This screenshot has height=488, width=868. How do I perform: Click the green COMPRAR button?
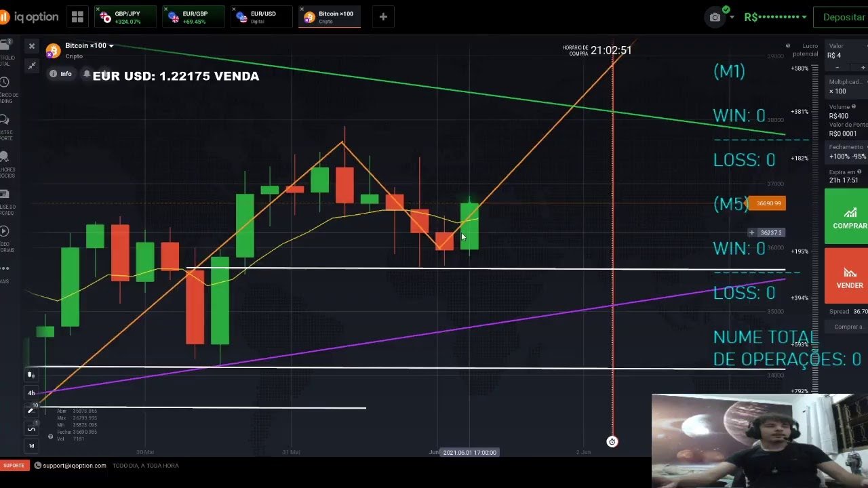point(848,216)
